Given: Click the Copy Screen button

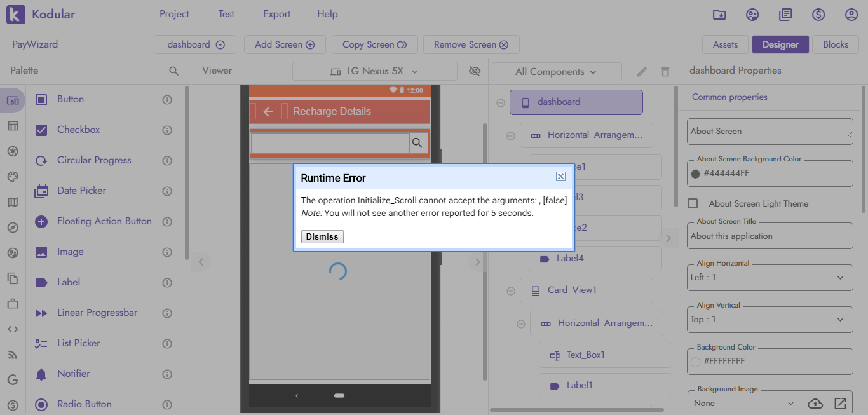Looking at the screenshot, I should point(374,44).
